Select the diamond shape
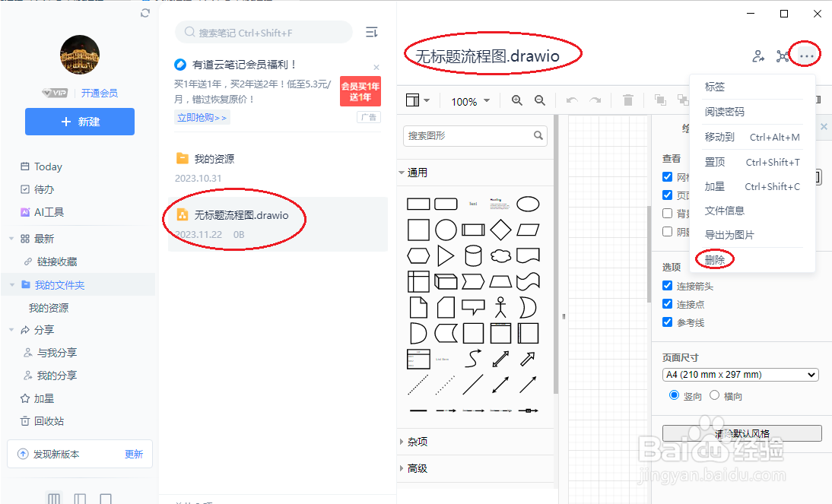Viewport: 832px width, 504px height. [500, 230]
